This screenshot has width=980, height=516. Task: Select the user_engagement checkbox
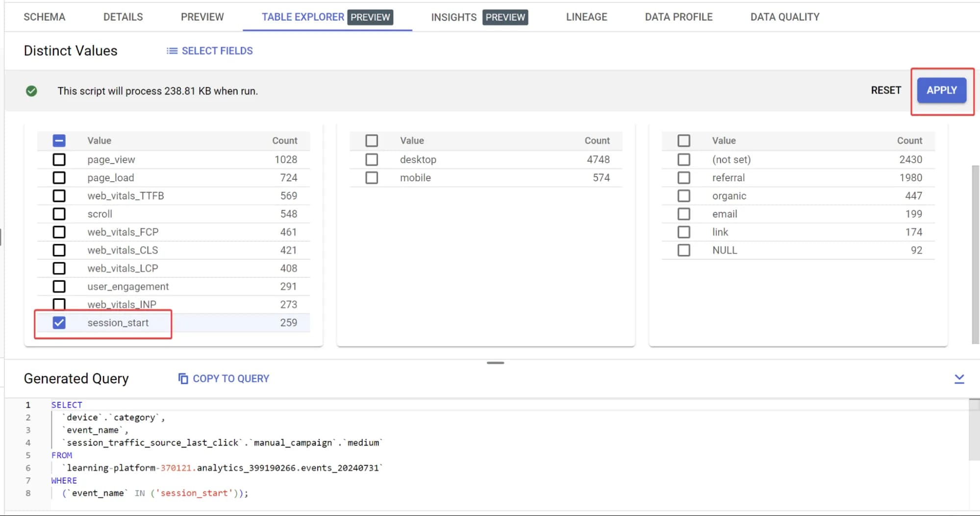click(59, 287)
